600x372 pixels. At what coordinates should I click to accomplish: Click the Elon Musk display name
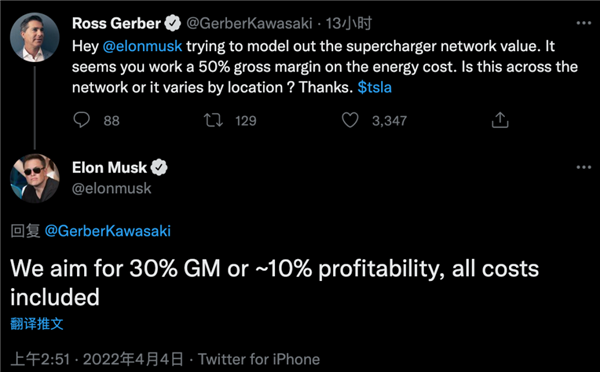pyautogui.click(x=109, y=168)
